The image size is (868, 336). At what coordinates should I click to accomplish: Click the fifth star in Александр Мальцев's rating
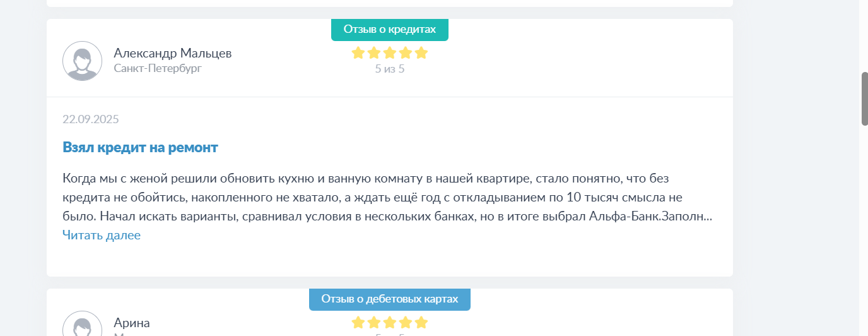421,53
